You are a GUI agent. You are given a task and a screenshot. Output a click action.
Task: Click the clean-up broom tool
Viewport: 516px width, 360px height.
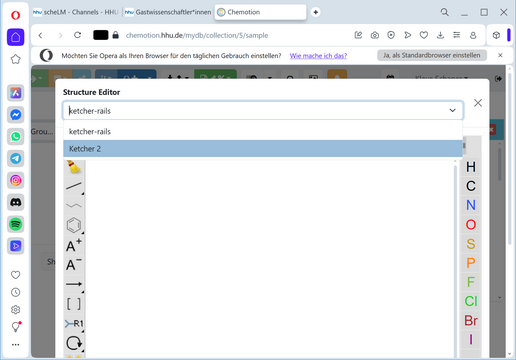pos(74,167)
